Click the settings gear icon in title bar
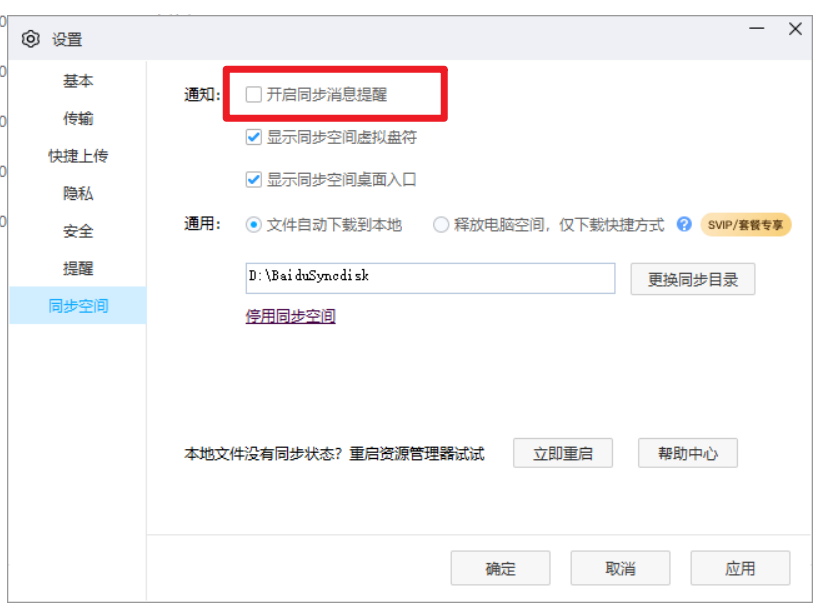 (31, 39)
